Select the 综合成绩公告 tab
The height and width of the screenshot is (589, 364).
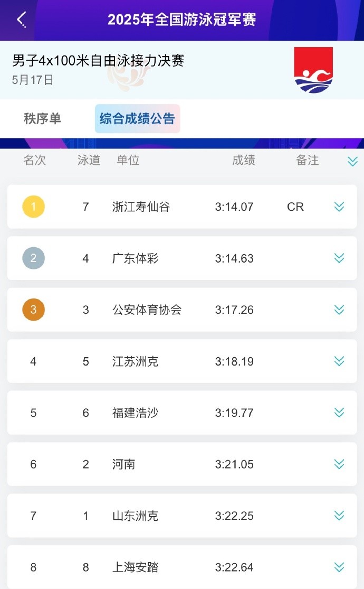pyautogui.click(x=137, y=119)
